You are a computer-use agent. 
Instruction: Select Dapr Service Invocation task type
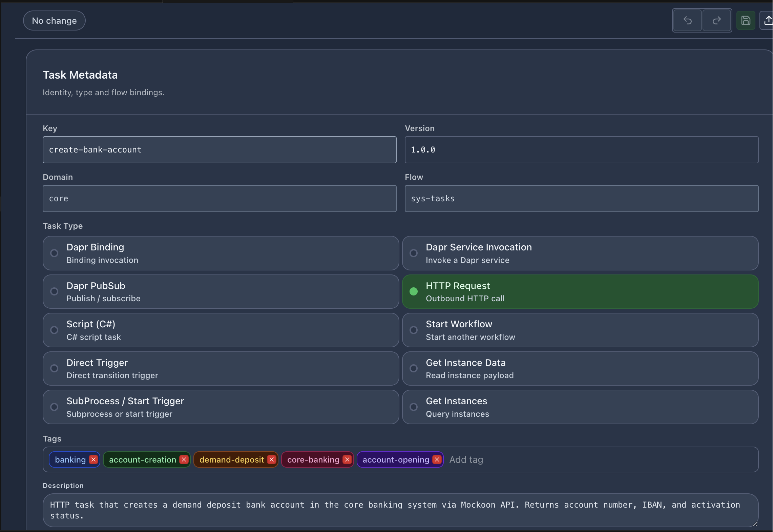(x=580, y=253)
